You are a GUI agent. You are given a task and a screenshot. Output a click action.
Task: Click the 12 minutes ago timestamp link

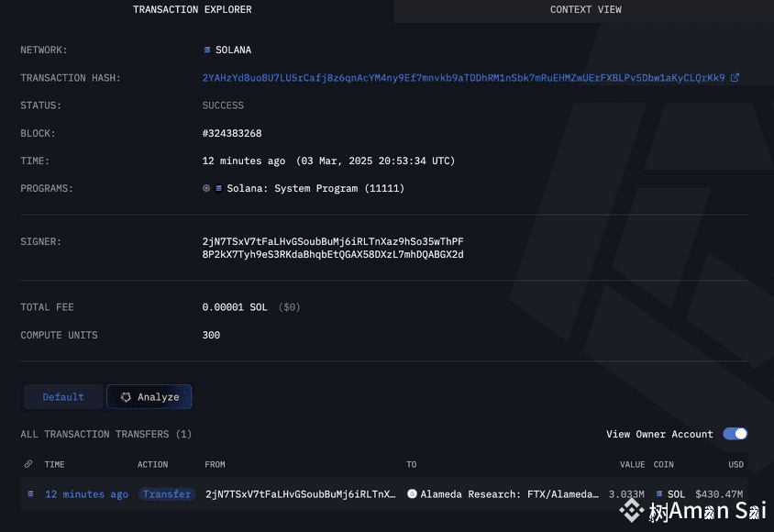coord(86,493)
